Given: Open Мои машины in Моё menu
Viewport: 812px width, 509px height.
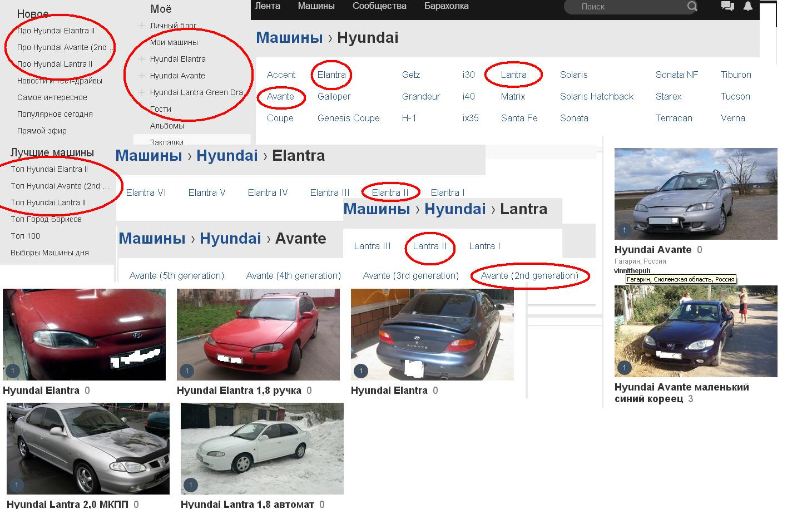Looking at the screenshot, I should (174, 42).
